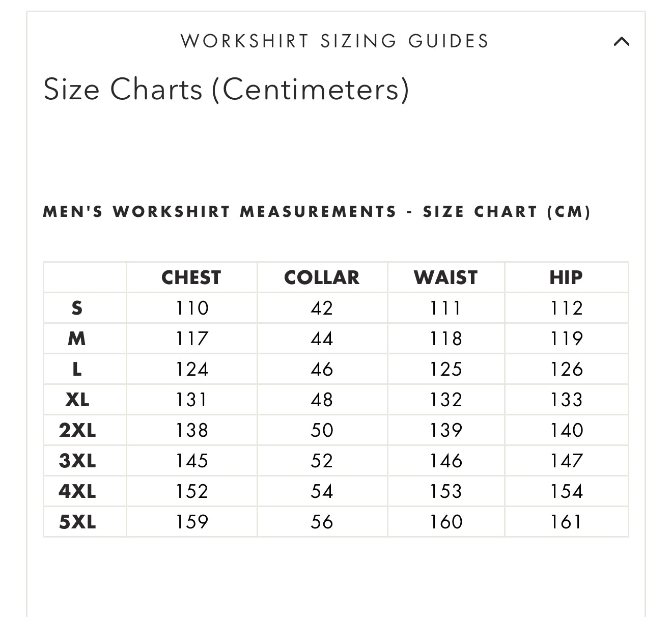This screenshot has width=672, height=617.
Task: Collapse the Workshirt Sizing Guides chevron
Action: [x=622, y=41]
